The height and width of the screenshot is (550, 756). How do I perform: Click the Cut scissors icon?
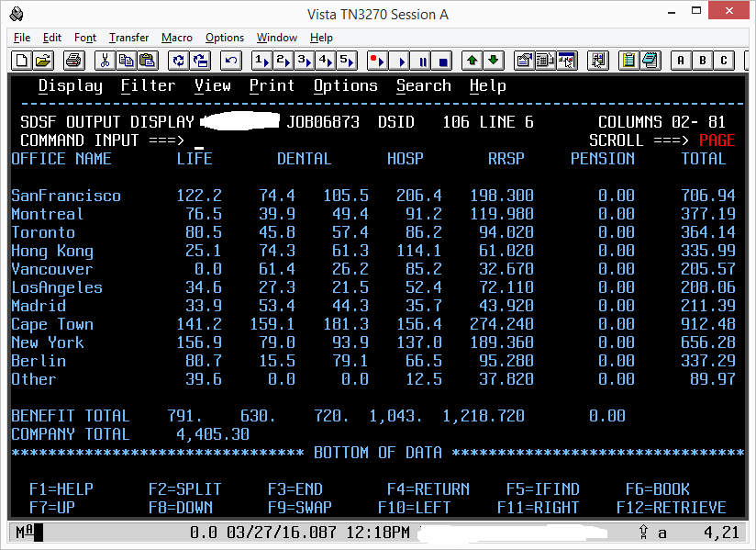click(x=106, y=61)
